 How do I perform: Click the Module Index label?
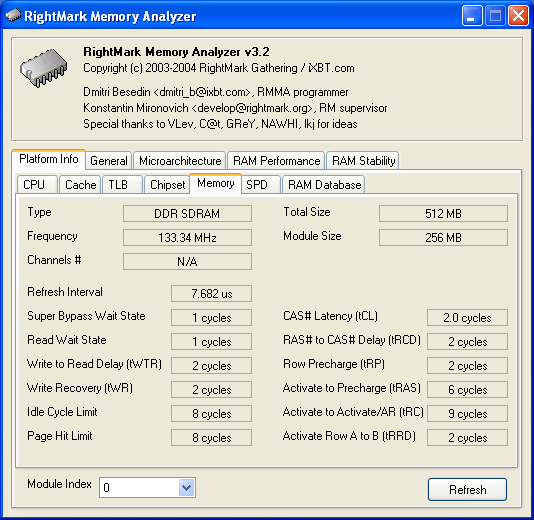59,484
